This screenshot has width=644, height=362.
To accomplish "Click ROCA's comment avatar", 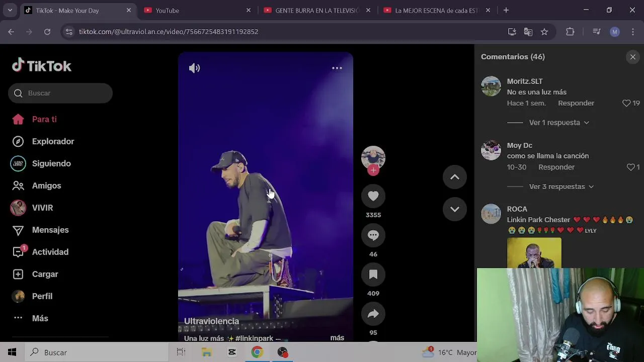I will point(491,214).
